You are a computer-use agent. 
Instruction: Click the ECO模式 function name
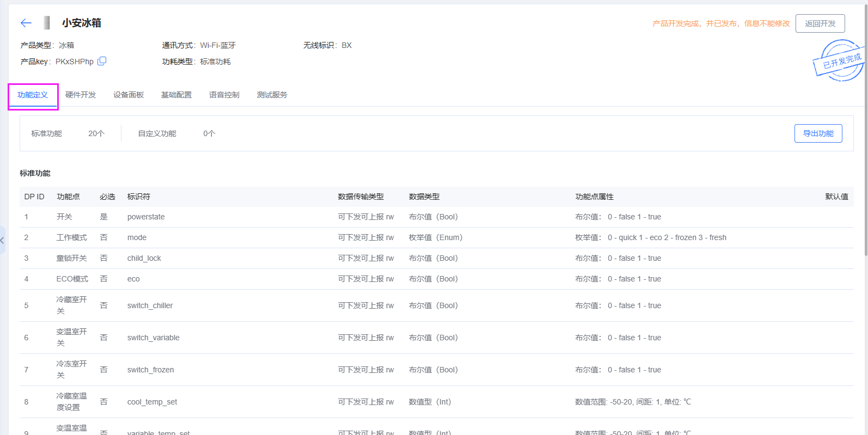[72, 279]
